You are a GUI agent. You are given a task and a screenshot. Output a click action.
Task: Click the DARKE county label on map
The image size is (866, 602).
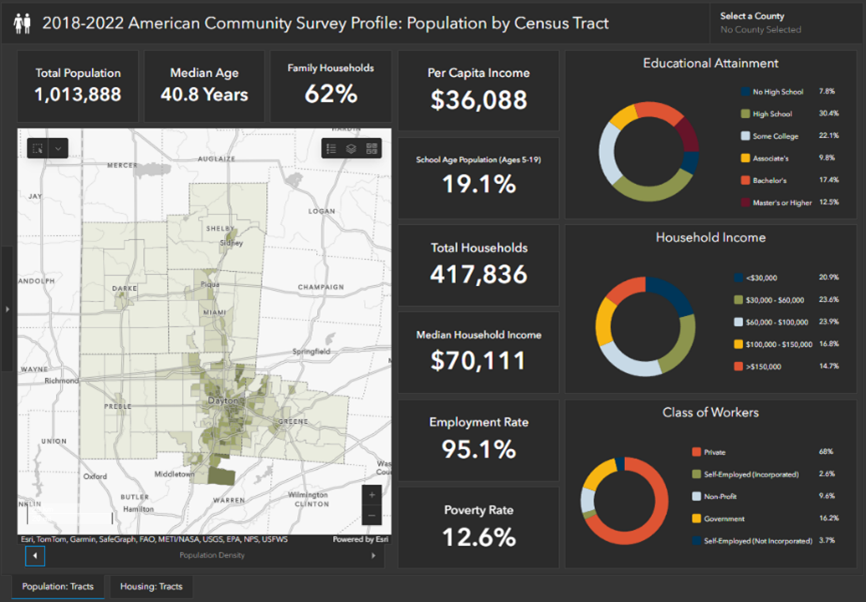coord(124,288)
